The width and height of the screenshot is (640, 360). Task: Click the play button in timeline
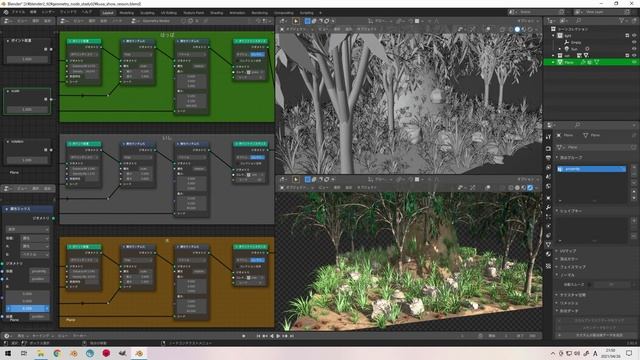278,336
